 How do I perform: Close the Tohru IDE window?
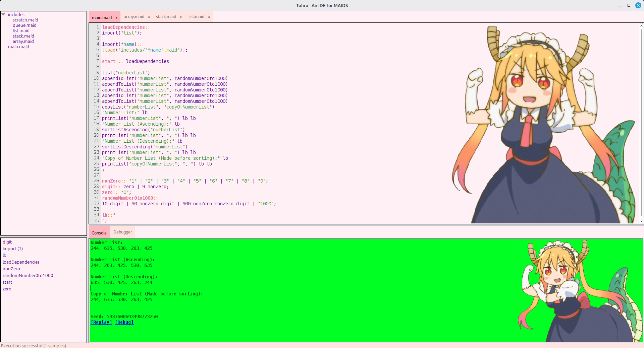point(638,5)
